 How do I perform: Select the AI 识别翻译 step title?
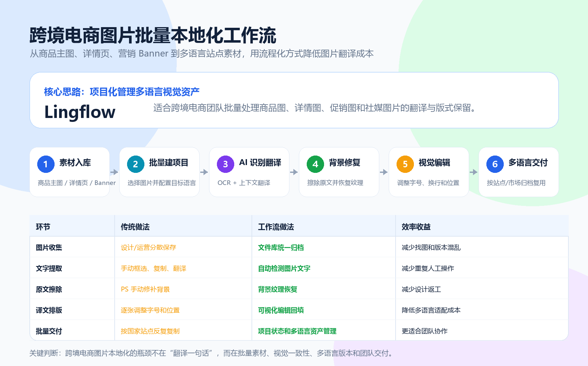260,162
